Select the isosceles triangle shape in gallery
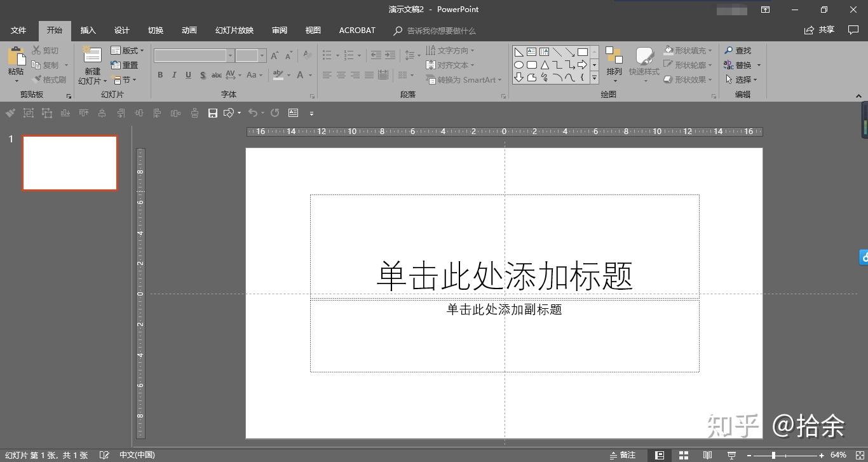Screen dimensions: 868x462 (545, 65)
